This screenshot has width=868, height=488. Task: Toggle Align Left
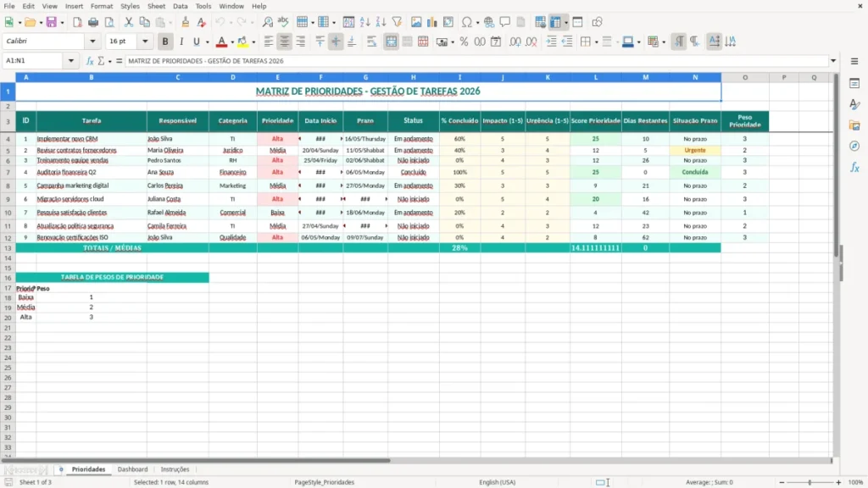click(x=269, y=42)
